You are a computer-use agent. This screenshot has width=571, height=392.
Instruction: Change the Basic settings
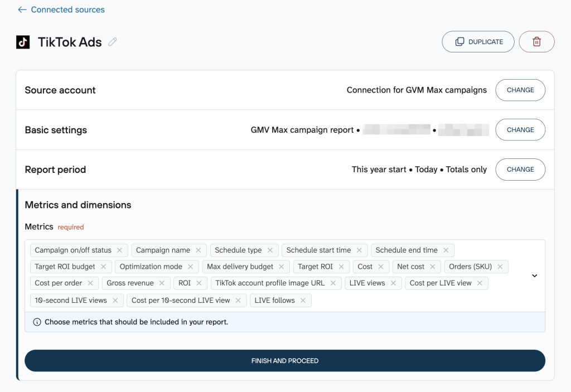[520, 130]
